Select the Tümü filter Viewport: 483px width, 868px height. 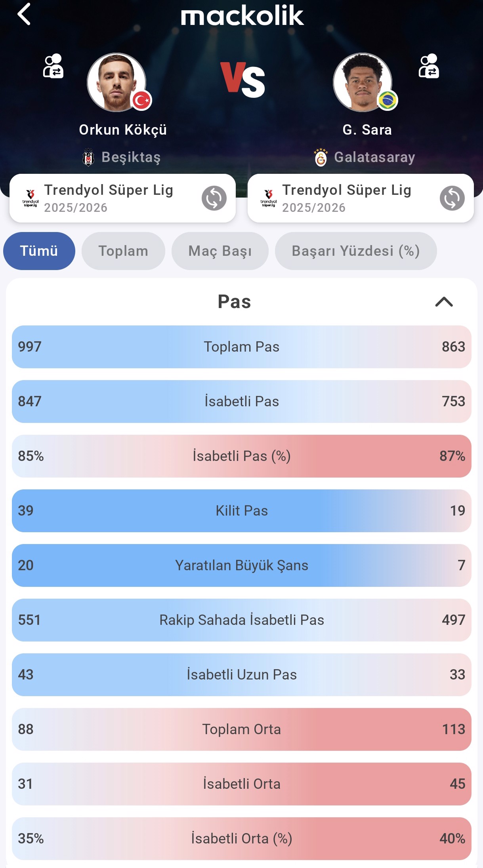pos(39,251)
